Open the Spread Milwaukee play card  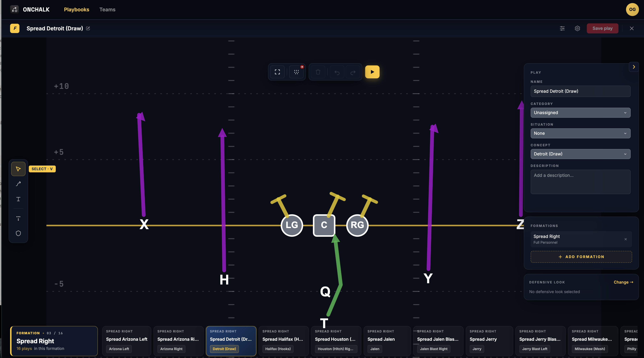pos(593,341)
